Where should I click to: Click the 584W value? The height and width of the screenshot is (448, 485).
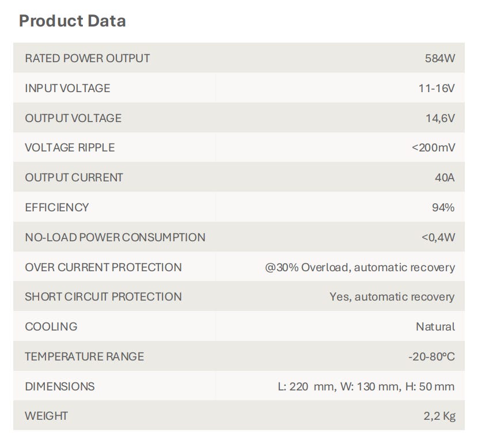coord(439,58)
